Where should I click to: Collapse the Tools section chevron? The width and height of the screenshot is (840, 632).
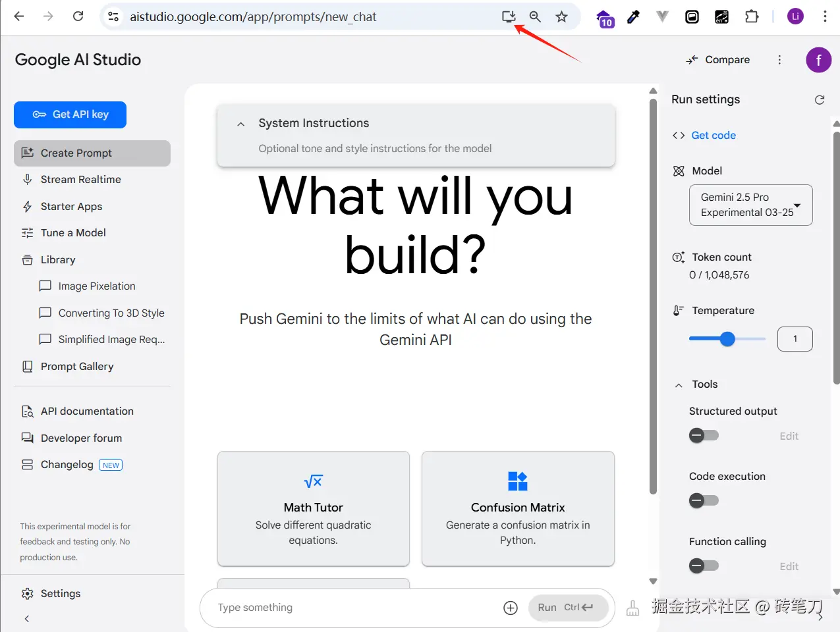click(x=679, y=385)
